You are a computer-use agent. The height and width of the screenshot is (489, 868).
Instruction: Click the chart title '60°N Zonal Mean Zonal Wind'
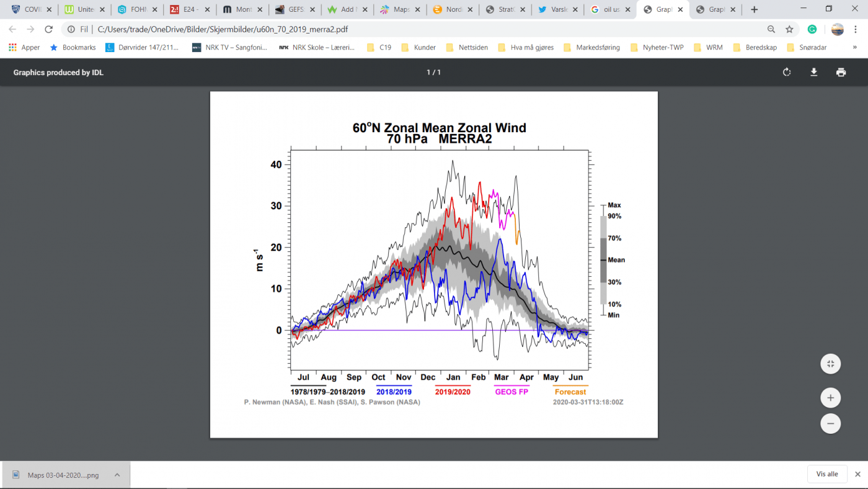coord(439,128)
